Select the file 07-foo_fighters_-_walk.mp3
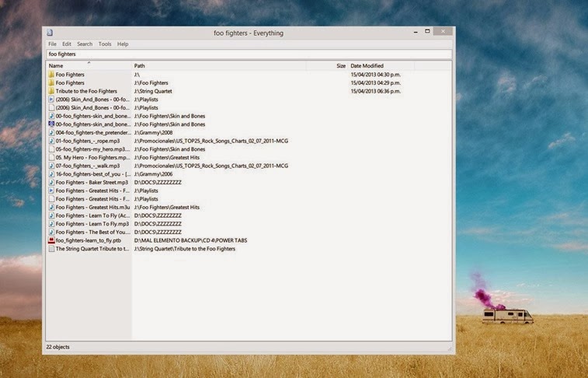 click(x=88, y=166)
